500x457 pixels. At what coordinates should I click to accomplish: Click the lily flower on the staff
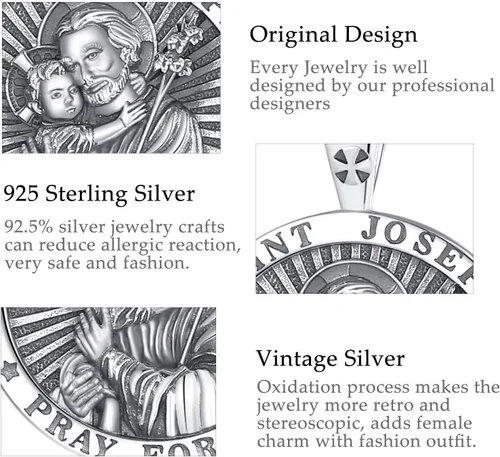coord(179,50)
